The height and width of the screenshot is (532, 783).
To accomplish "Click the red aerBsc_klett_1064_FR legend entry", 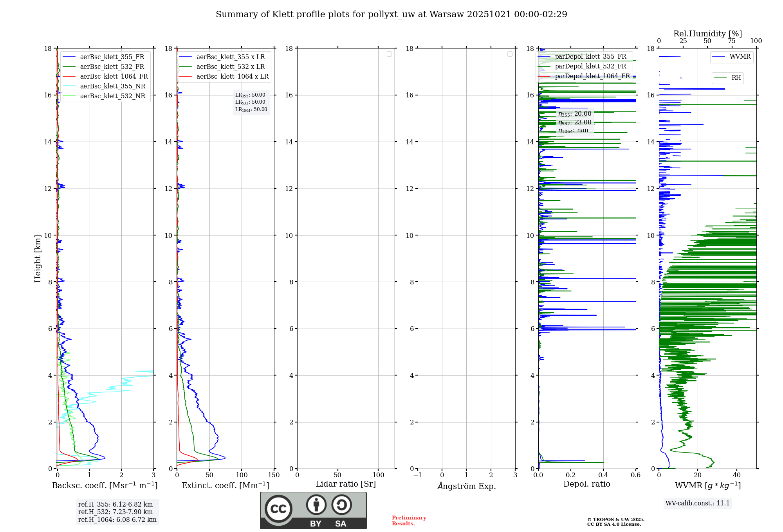I will click(x=114, y=77).
